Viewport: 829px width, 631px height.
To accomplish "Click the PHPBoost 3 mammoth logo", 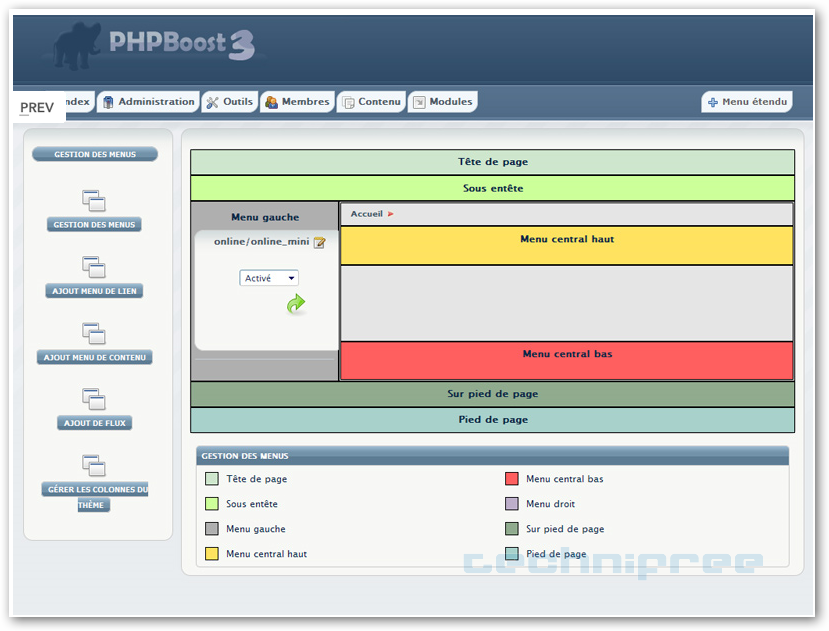I will pyautogui.click(x=79, y=48).
